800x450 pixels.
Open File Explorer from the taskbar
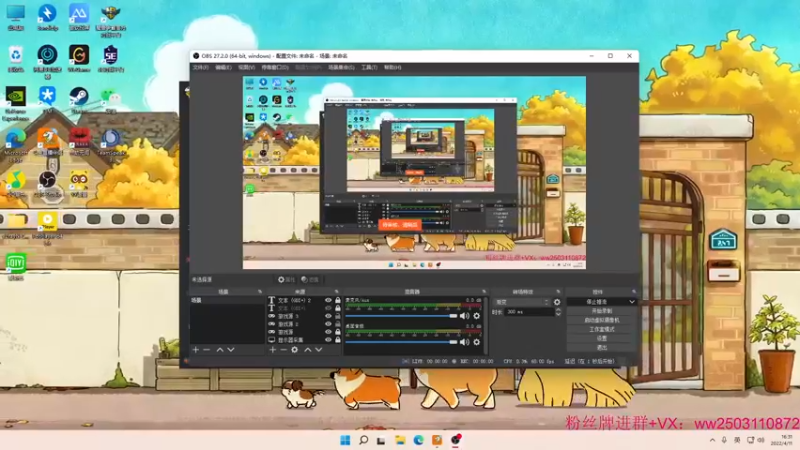point(400,440)
